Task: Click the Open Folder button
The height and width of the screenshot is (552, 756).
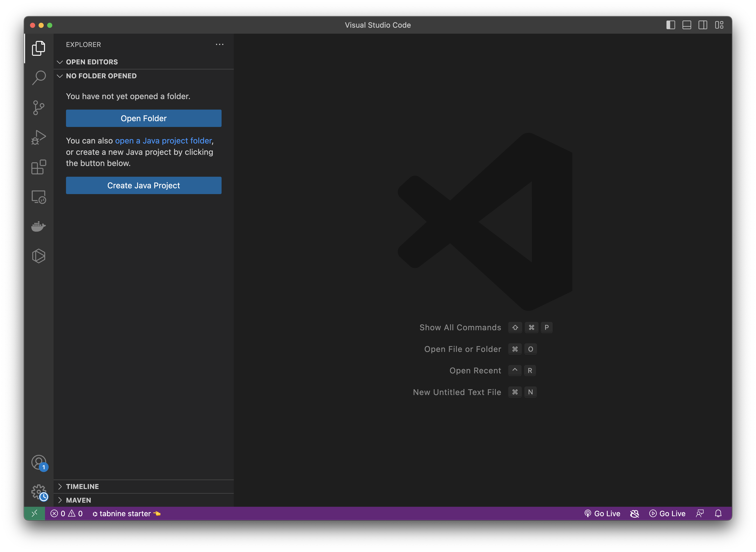Action: click(x=144, y=118)
